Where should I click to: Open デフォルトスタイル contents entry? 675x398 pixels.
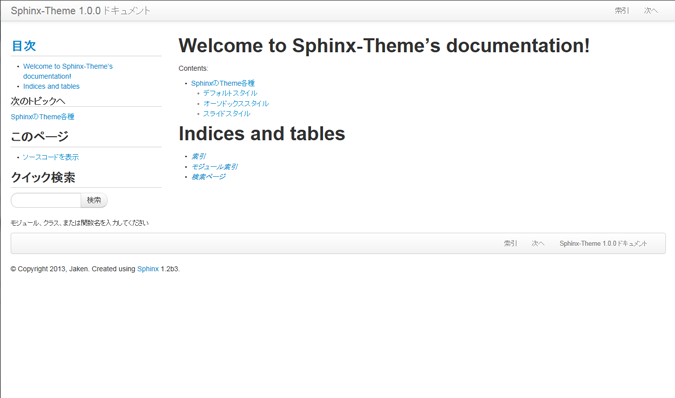tap(230, 93)
